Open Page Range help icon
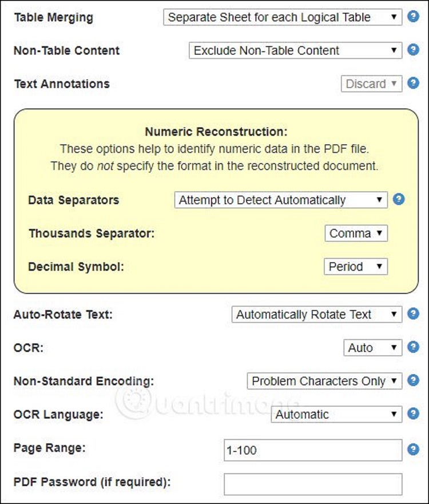The height and width of the screenshot is (504, 429). pyautogui.click(x=413, y=449)
